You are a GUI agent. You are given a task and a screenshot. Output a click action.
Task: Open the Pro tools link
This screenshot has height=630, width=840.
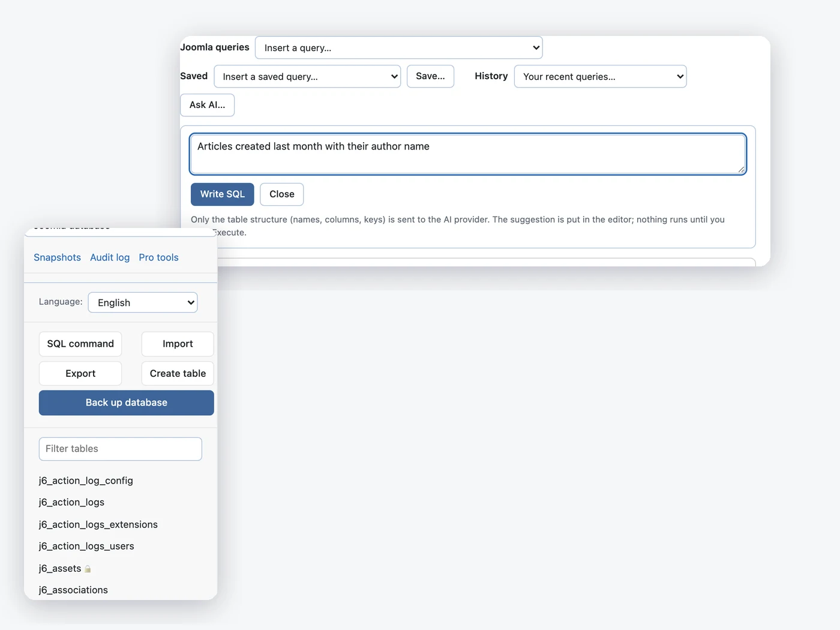(x=158, y=257)
